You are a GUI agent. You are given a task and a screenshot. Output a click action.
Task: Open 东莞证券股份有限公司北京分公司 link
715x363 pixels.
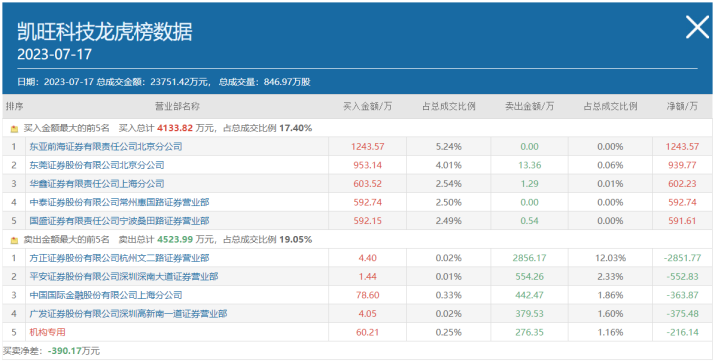tap(97, 165)
